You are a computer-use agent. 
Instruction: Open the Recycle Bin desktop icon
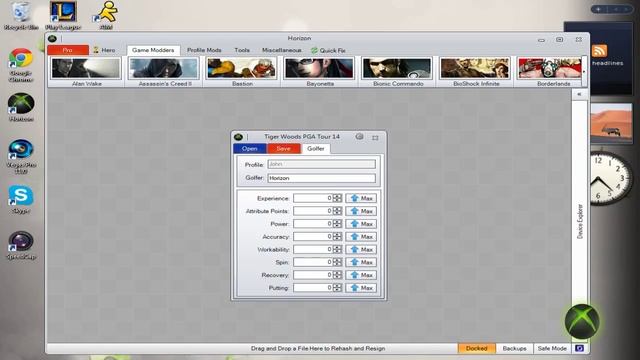[21, 16]
